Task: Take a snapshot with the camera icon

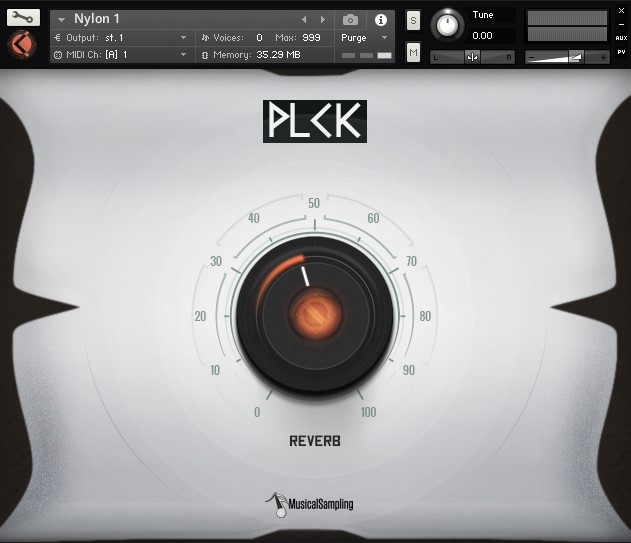Action: click(350, 20)
